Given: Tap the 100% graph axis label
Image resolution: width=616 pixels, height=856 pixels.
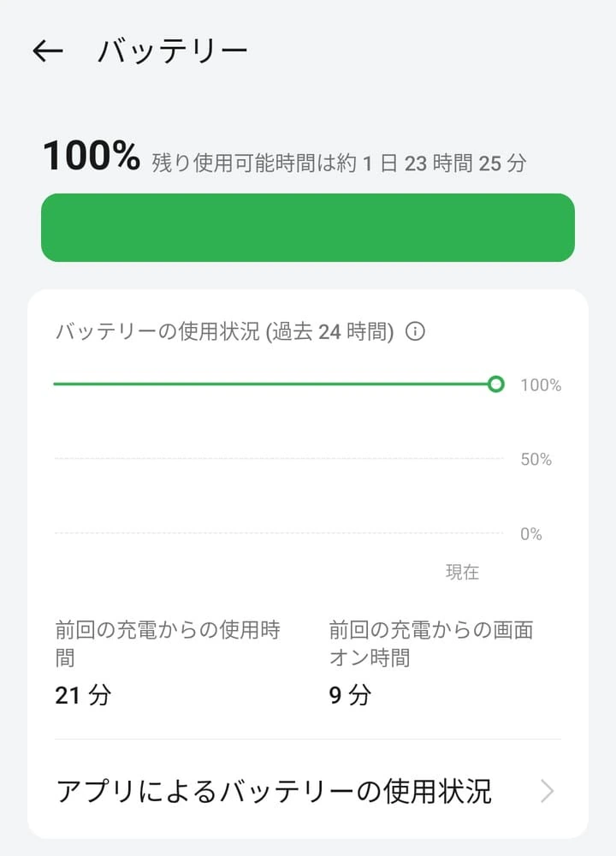Looking at the screenshot, I should tap(541, 386).
